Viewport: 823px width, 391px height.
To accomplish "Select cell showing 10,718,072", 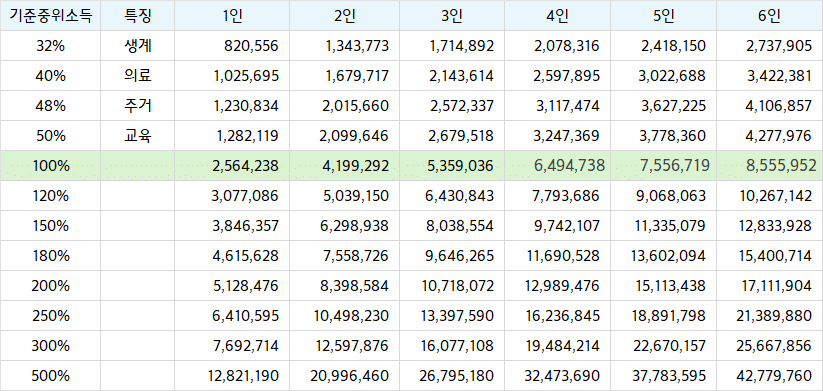I will [452, 286].
